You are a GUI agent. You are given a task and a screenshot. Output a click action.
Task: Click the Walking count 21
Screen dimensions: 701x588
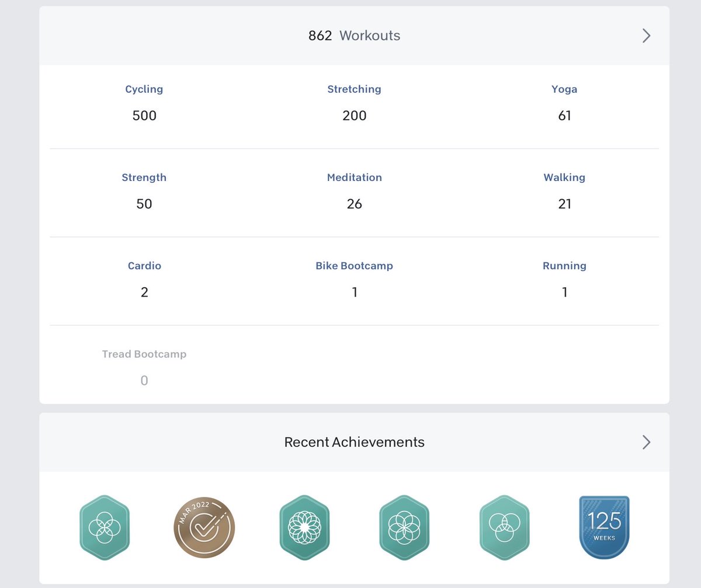tap(564, 204)
